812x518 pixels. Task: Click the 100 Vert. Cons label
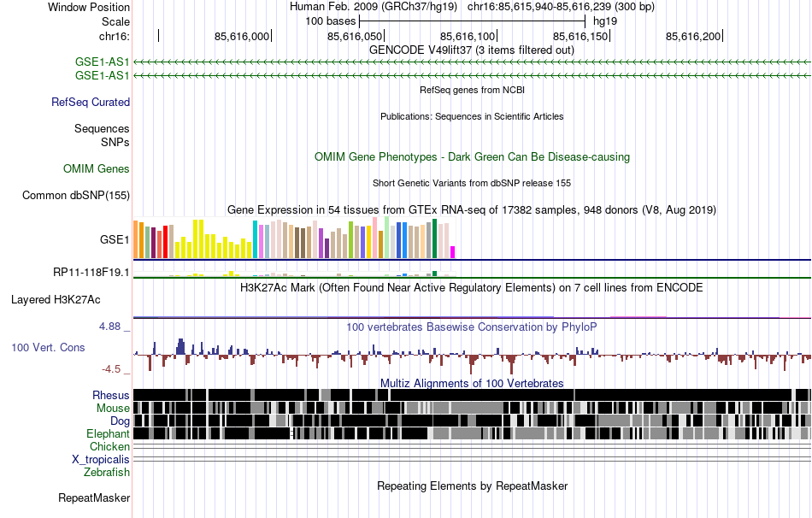48,348
